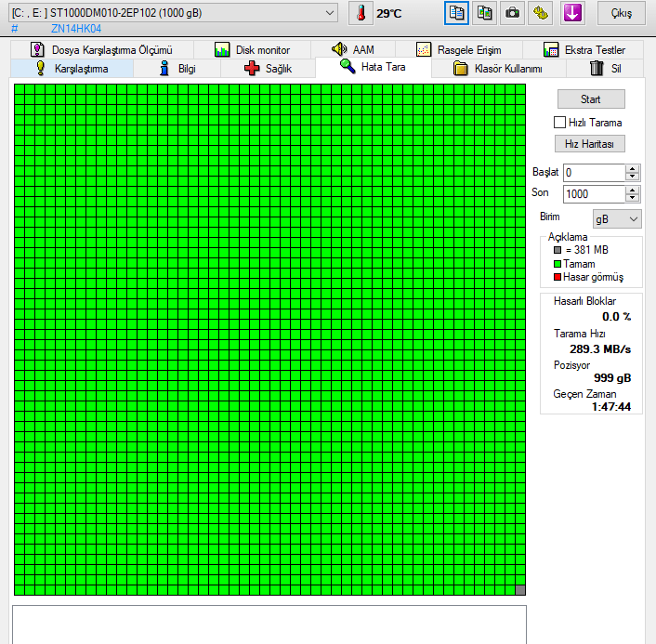Open the AAM tab
Viewport: 656px width, 644px height.
point(353,50)
